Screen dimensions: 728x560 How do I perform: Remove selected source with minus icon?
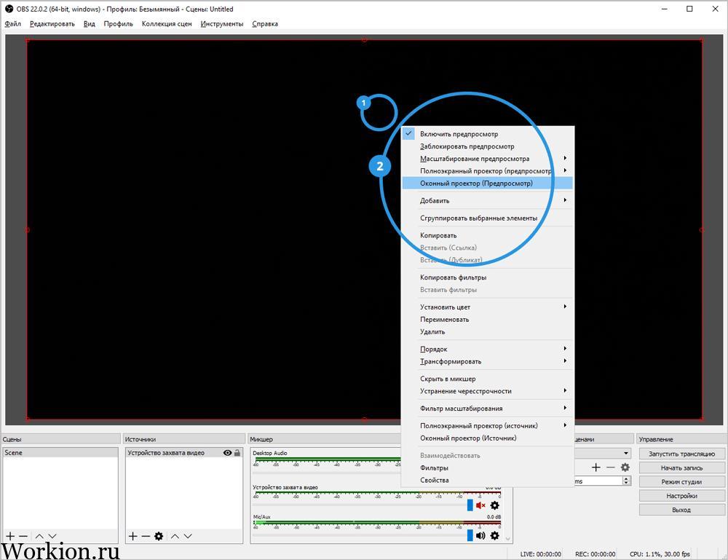coord(146,536)
